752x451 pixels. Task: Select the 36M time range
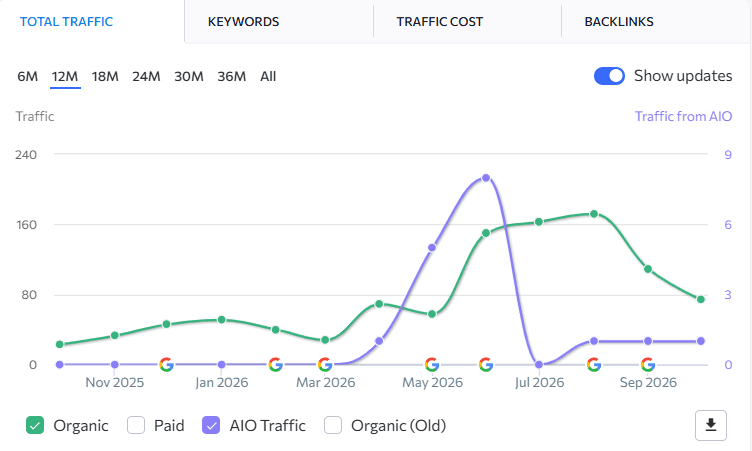tap(232, 76)
